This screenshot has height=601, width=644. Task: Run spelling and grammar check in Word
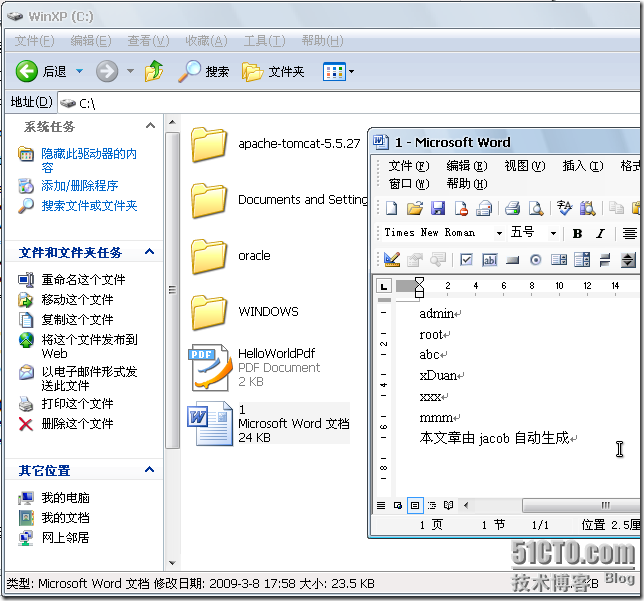tap(564, 208)
